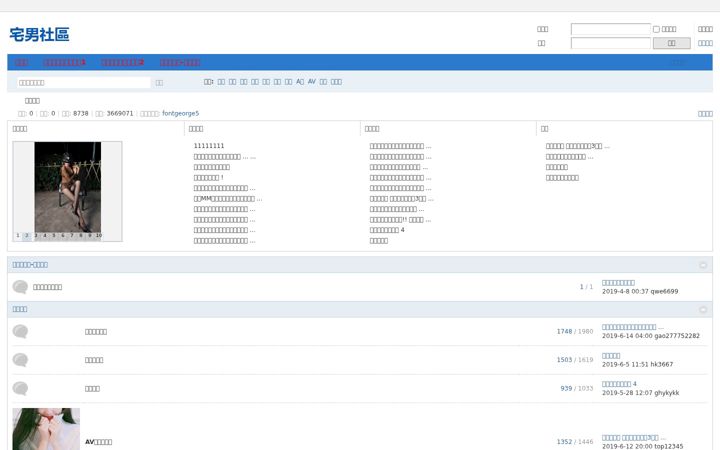Image resolution: width=720 pixels, height=450 pixels.
Task: Open the last post link above 2019-4-8 00:37 qwe6699
Action: click(618, 283)
